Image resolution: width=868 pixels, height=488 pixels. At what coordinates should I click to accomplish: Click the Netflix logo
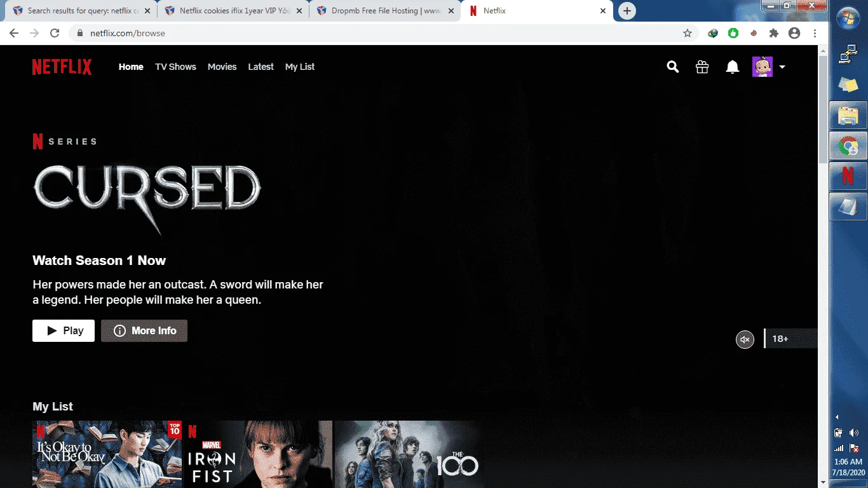(62, 67)
